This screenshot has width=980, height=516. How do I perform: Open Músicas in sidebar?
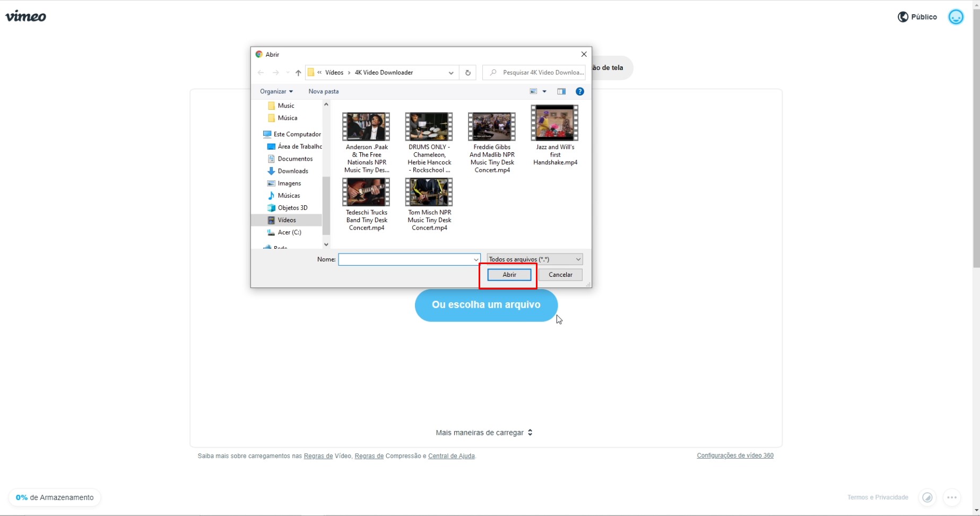(x=284, y=195)
